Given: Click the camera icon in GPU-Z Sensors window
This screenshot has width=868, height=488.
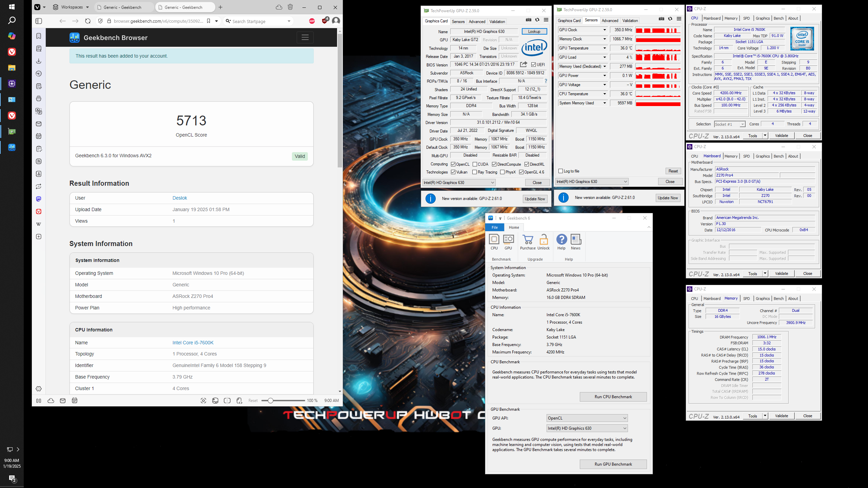Looking at the screenshot, I should click(x=662, y=19).
